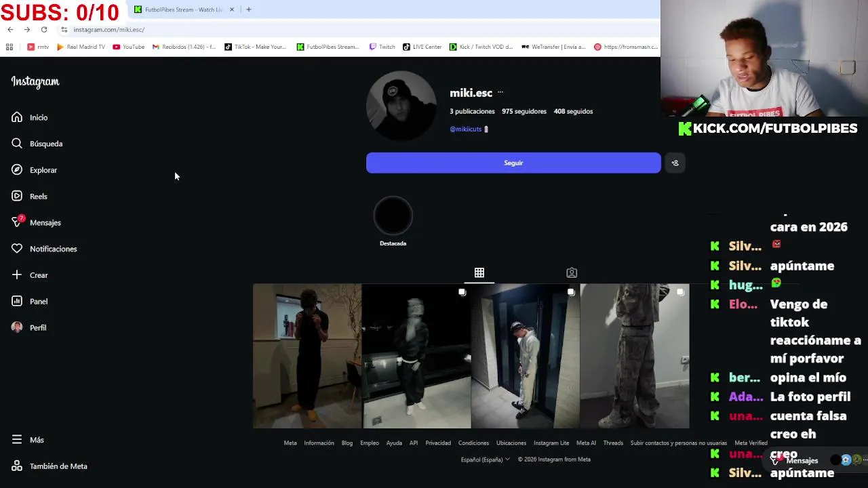Open second post, hooded figure at night
Viewport: 868px width, 488px height.
click(416, 357)
